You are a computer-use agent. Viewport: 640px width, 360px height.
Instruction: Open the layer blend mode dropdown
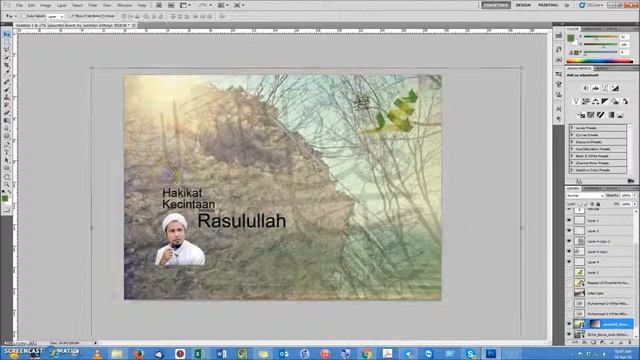(585, 196)
